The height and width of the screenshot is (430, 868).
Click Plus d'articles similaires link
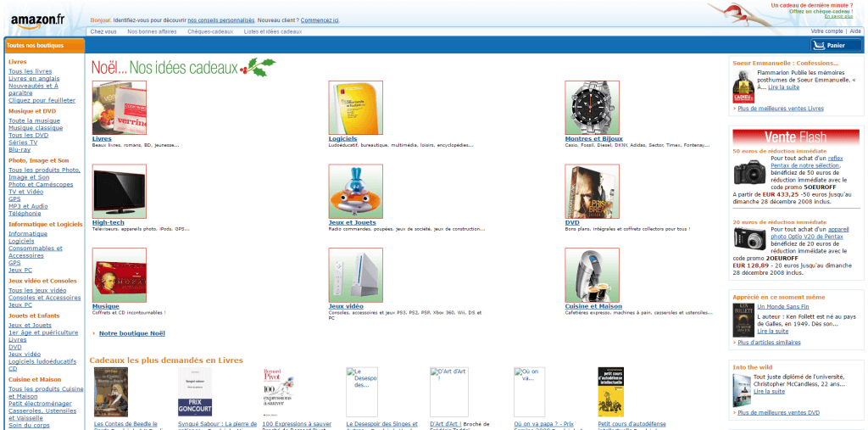[769, 343]
